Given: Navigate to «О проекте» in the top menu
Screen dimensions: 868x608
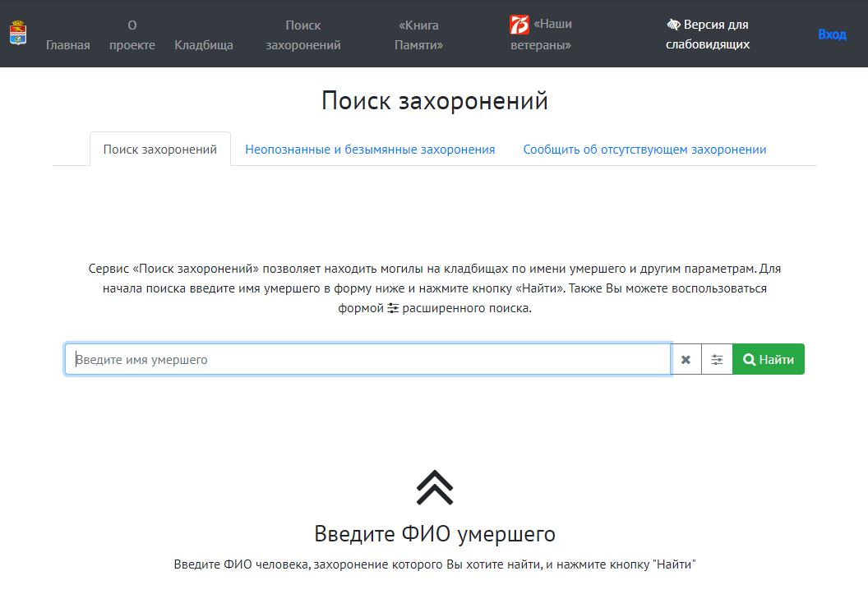Looking at the screenshot, I should [x=132, y=35].
